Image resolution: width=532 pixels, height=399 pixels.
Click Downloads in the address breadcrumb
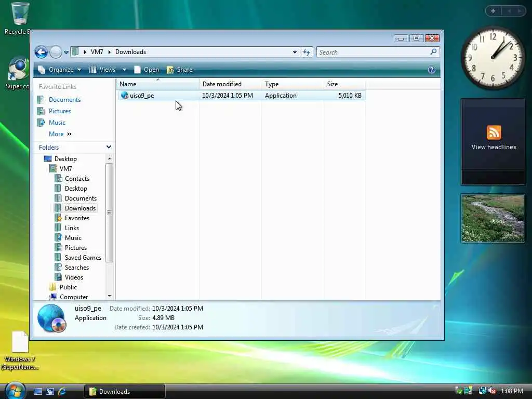point(130,52)
